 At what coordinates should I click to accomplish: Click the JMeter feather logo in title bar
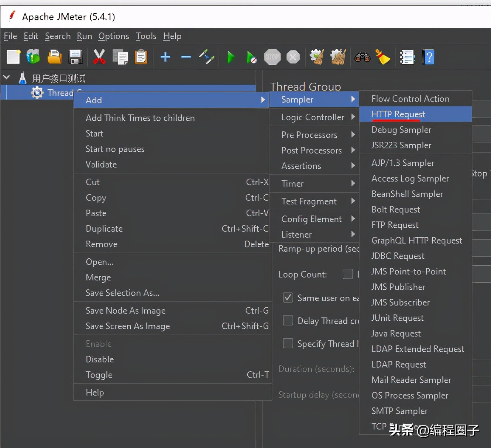tap(12, 17)
